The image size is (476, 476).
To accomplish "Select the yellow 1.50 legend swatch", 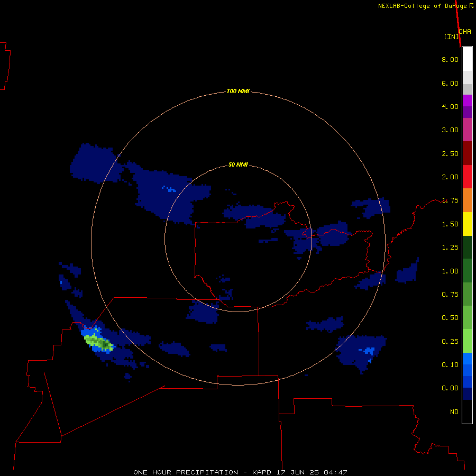I will (x=467, y=224).
